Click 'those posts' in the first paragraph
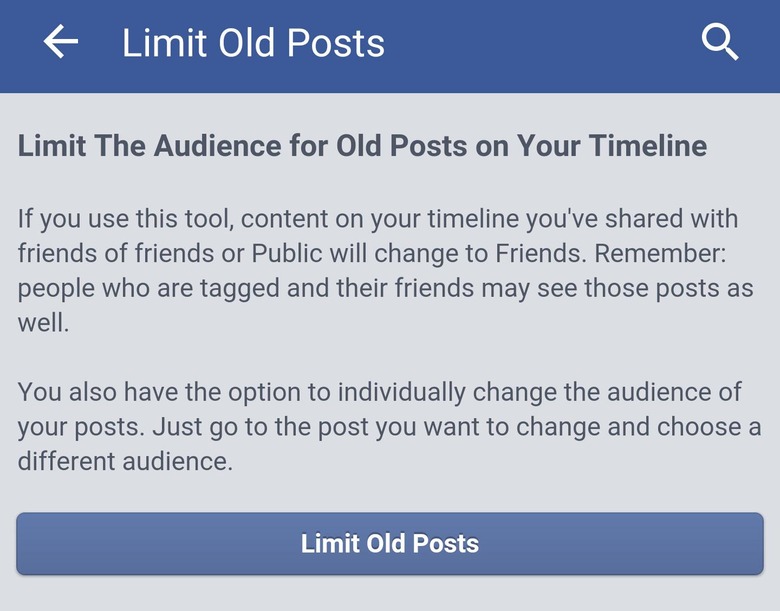 pos(648,289)
